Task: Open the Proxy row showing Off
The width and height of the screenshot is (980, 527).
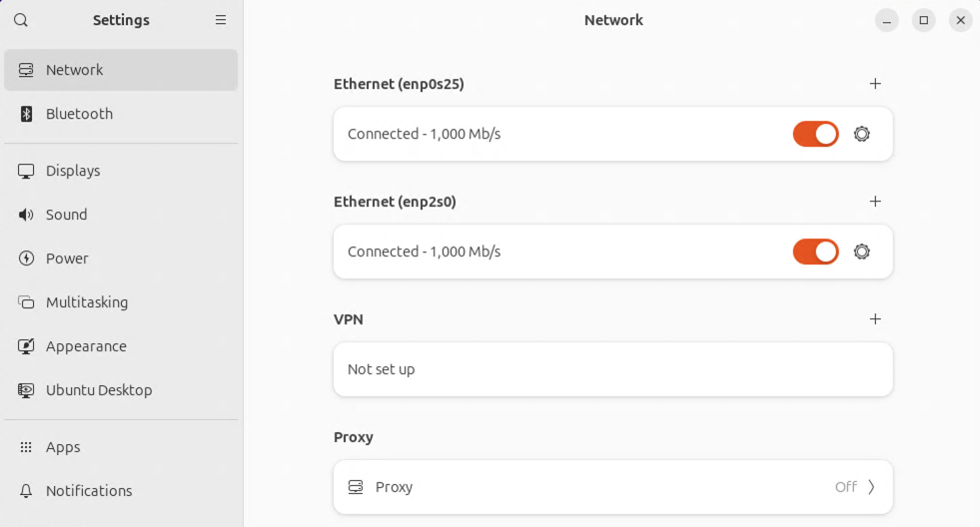Action: [613, 487]
